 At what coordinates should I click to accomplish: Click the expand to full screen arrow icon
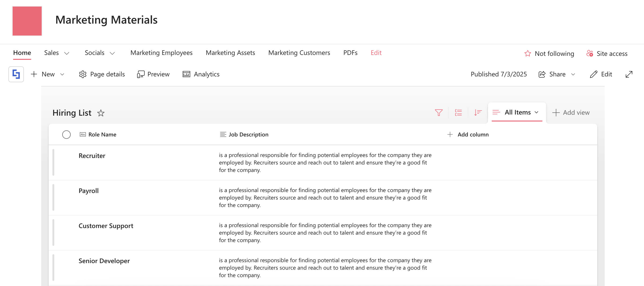pos(629,74)
